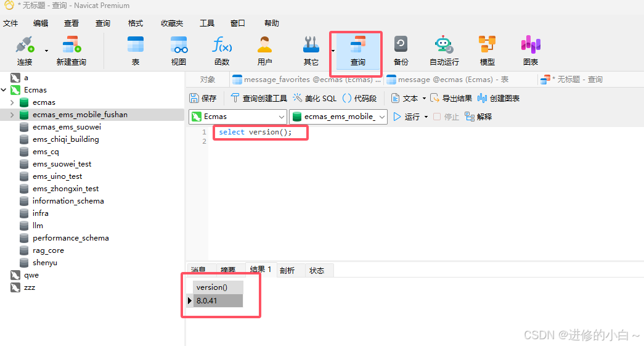Select connection a in tree

pos(26,78)
